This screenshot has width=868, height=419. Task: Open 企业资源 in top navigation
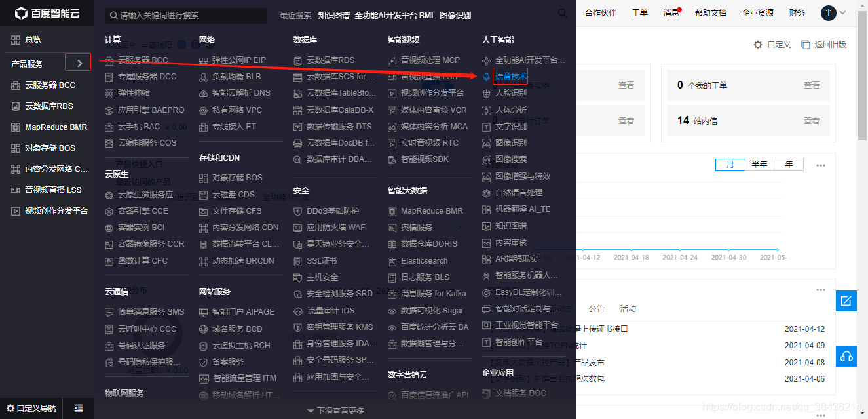click(x=758, y=13)
